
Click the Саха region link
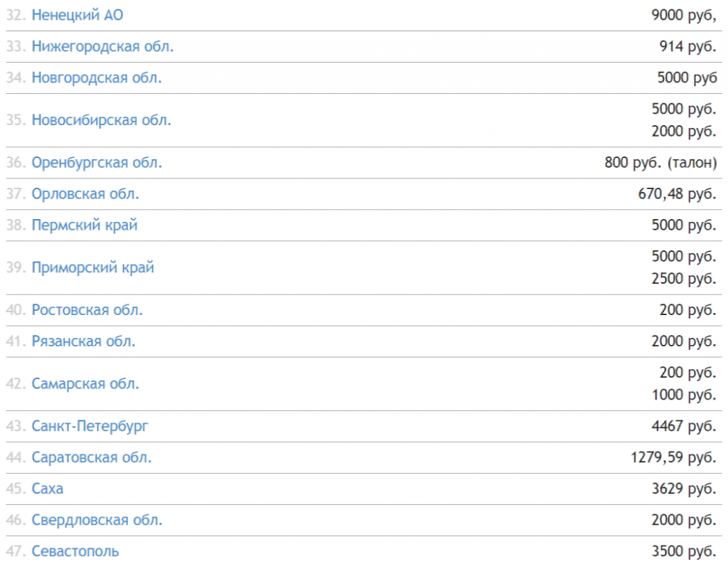click(x=48, y=489)
